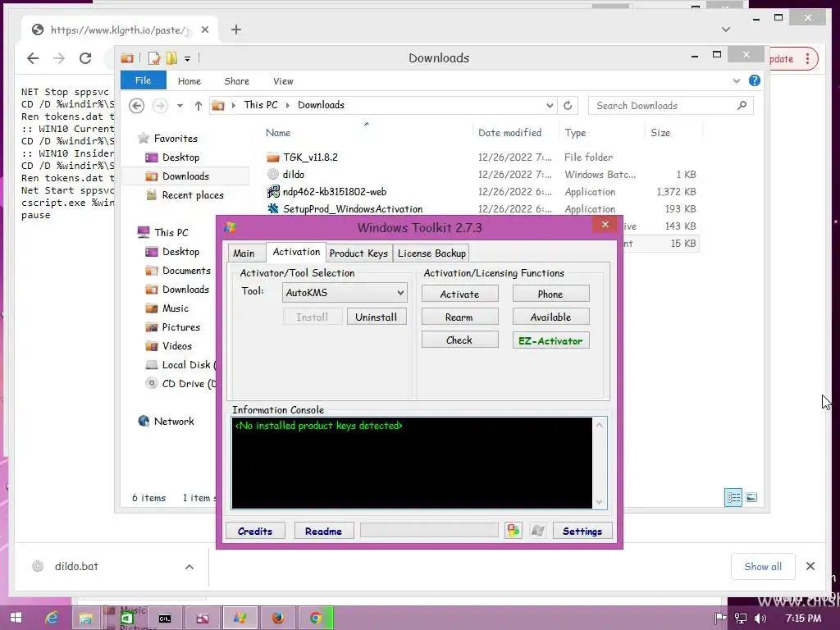This screenshot has width=840, height=630.
Task: Select the dildo batch file icon
Action: click(273, 174)
